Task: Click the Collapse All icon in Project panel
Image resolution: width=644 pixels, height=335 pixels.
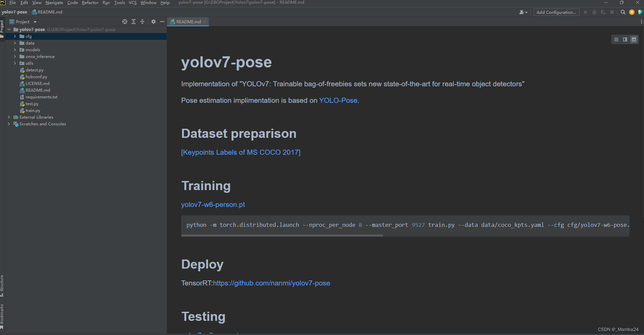Action: click(x=142, y=22)
